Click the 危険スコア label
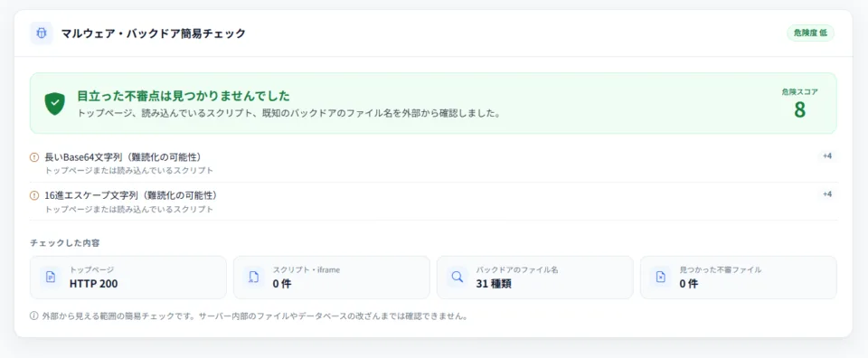Viewport: 868px width, 358px height. coord(799,92)
